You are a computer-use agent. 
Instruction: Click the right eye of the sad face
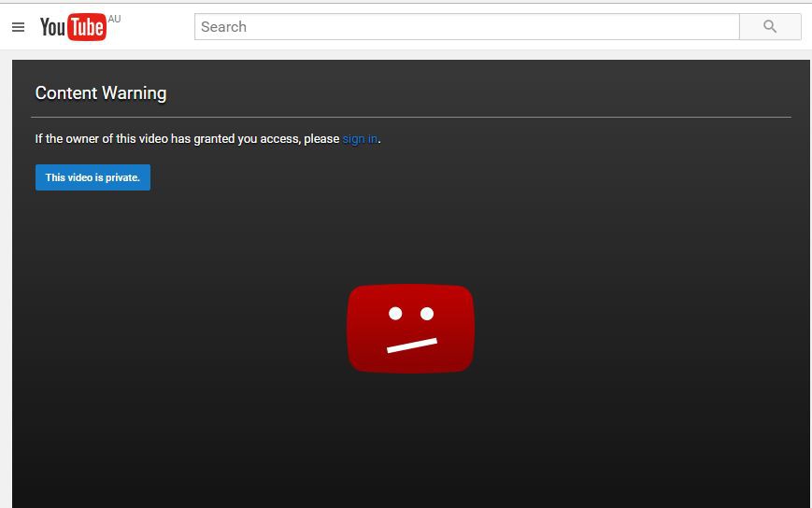coord(427,313)
